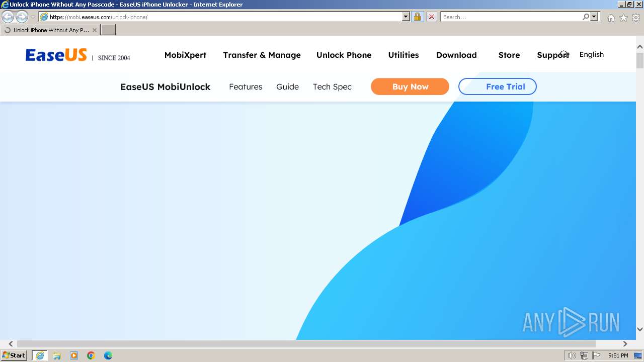The height and width of the screenshot is (362, 644).
Task: Open a new blank tab
Action: point(108,30)
